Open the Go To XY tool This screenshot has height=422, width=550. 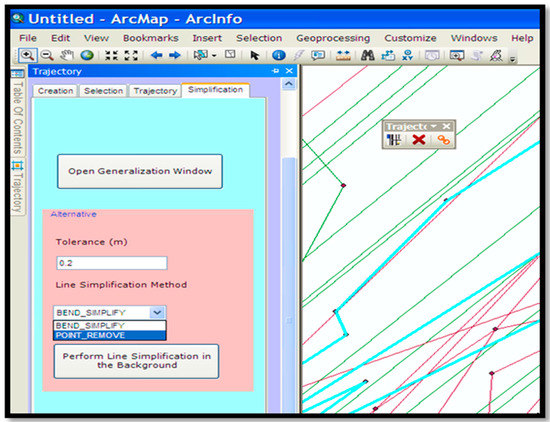(408, 55)
